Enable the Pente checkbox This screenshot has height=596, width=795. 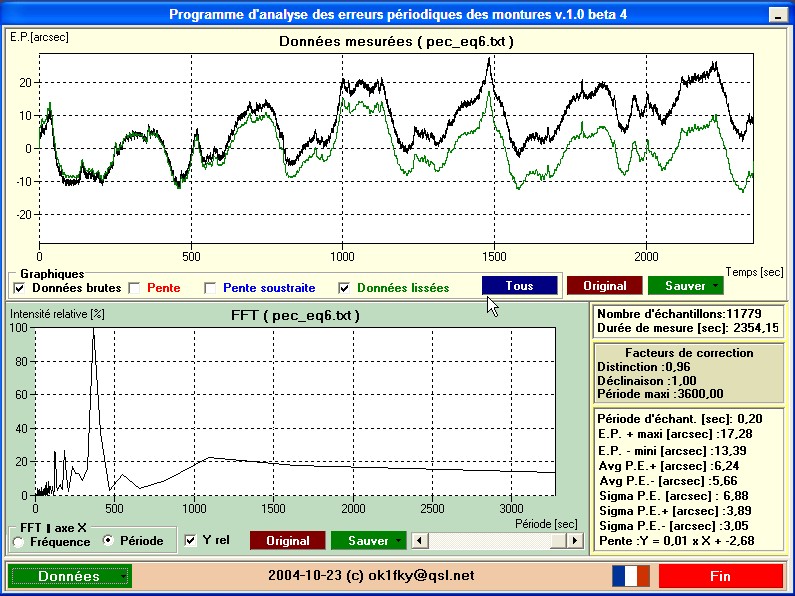click(x=134, y=288)
